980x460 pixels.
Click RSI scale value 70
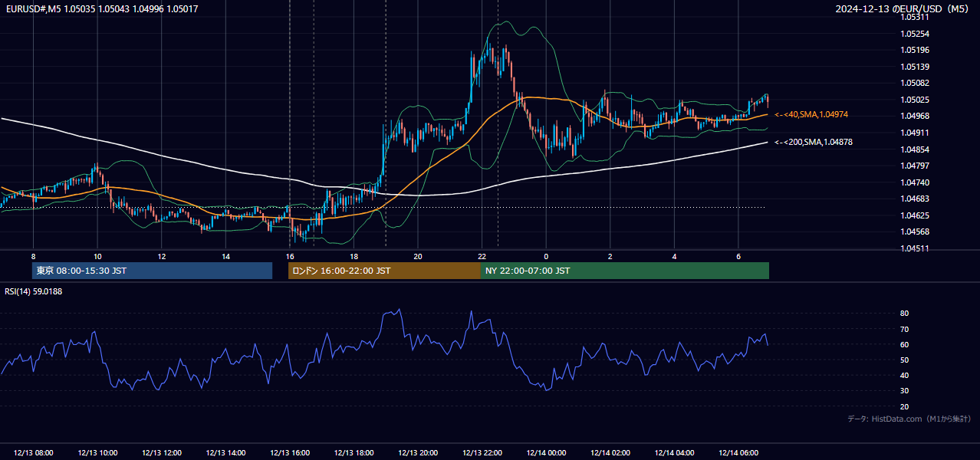(905, 329)
